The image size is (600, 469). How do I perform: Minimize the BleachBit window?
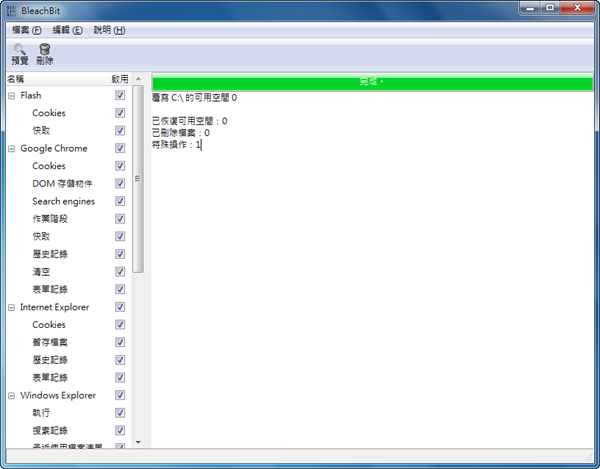coord(530,8)
